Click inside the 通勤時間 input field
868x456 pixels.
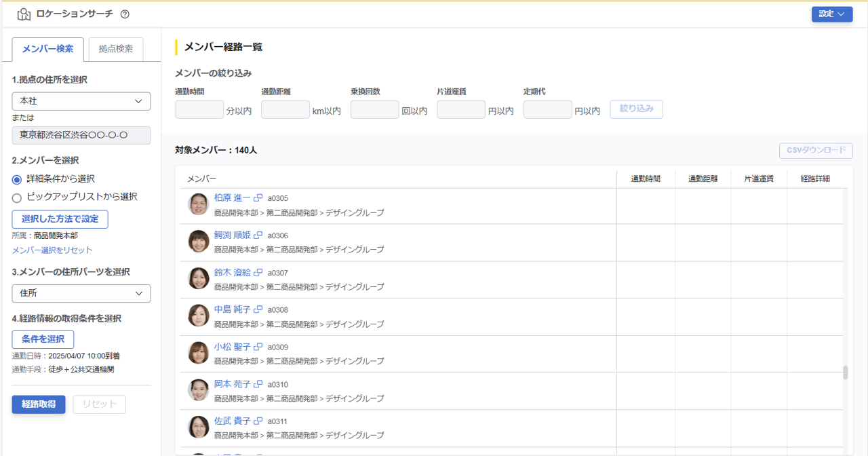199,109
